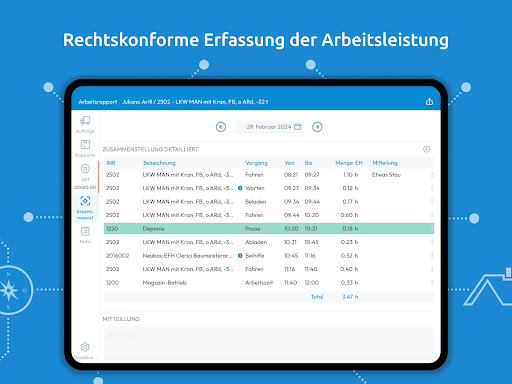Click Von column header
Image resolution: width=512 pixels, height=384 pixels.
point(289,163)
